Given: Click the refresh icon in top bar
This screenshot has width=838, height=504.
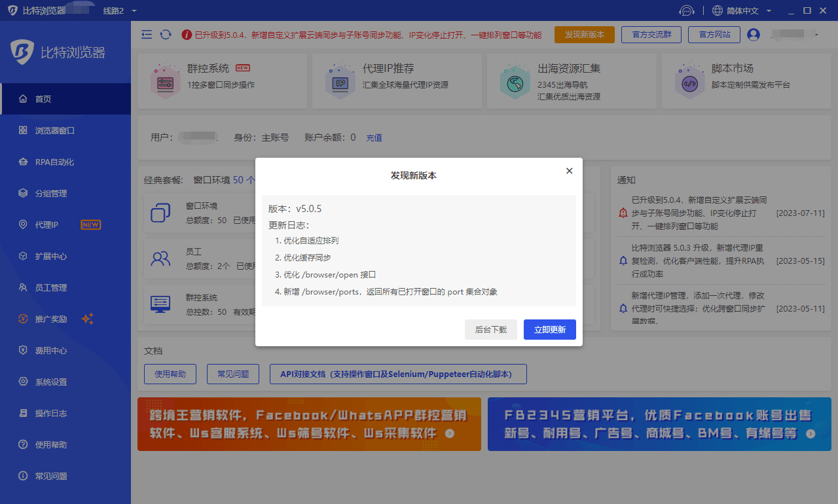Looking at the screenshot, I should point(166,35).
